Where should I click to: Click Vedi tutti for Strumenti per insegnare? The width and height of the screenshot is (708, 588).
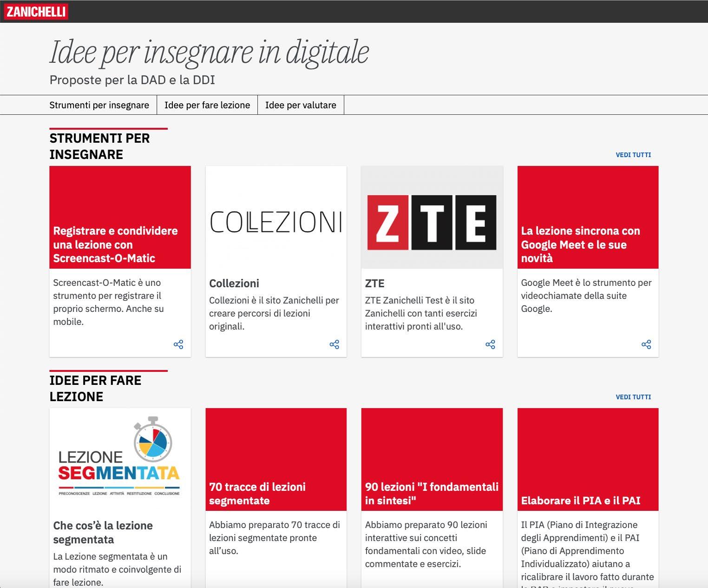[633, 155]
